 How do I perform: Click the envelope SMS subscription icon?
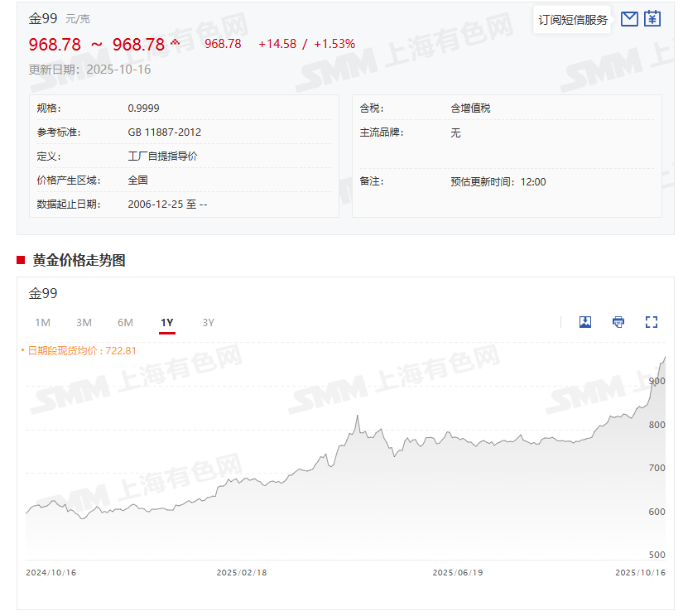629,19
